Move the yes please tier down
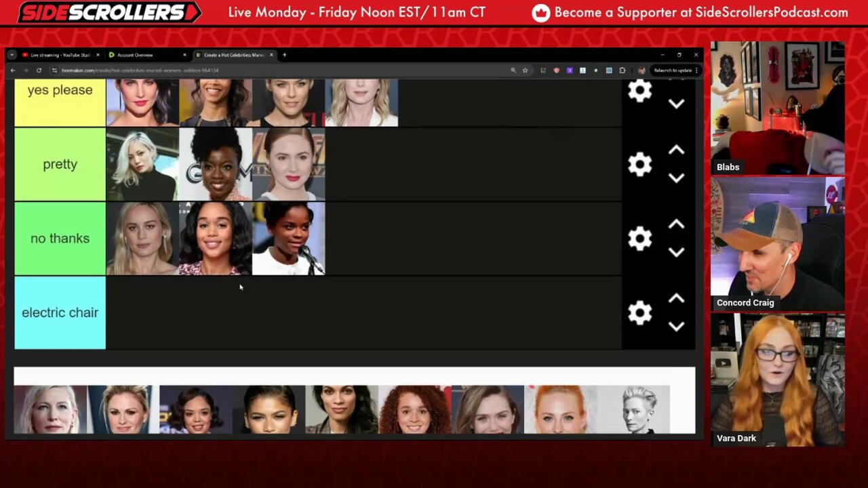This screenshot has height=488, width=868. coord(676,104)
